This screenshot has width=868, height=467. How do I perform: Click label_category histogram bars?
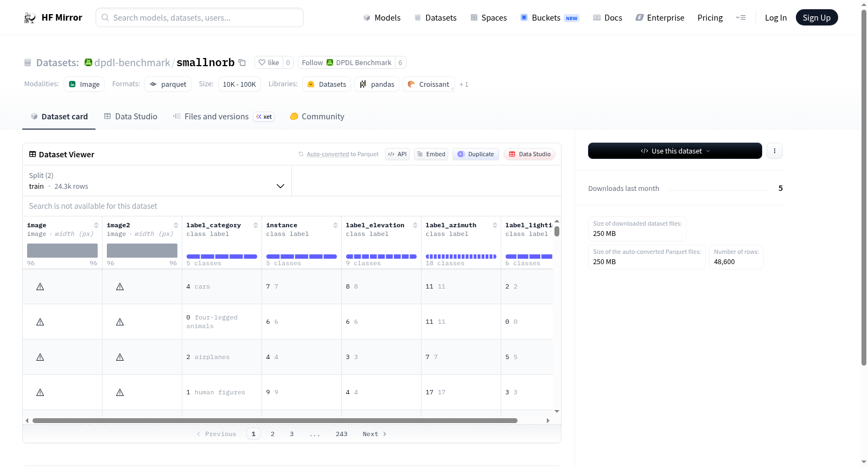point(222,257)
